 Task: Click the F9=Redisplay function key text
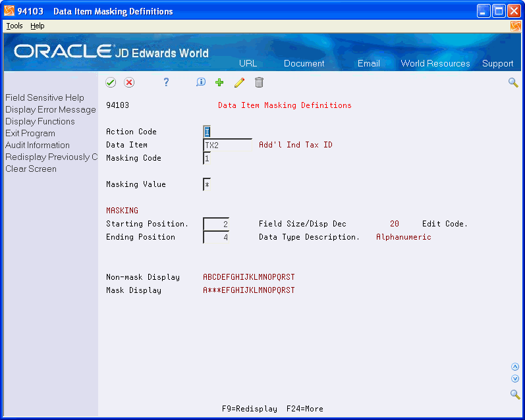pyautogui.click(x=250, y=409)
